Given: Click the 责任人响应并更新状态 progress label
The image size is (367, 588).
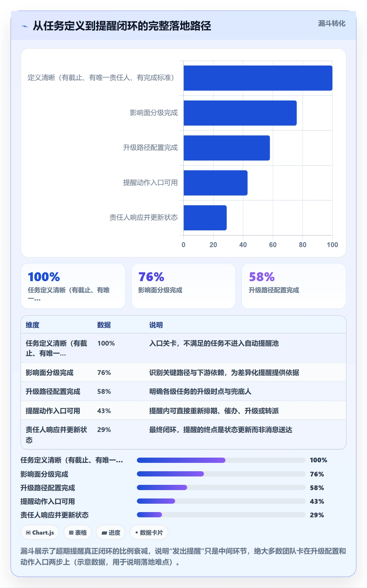Looking at the screenshot, I should coord(55,515).
